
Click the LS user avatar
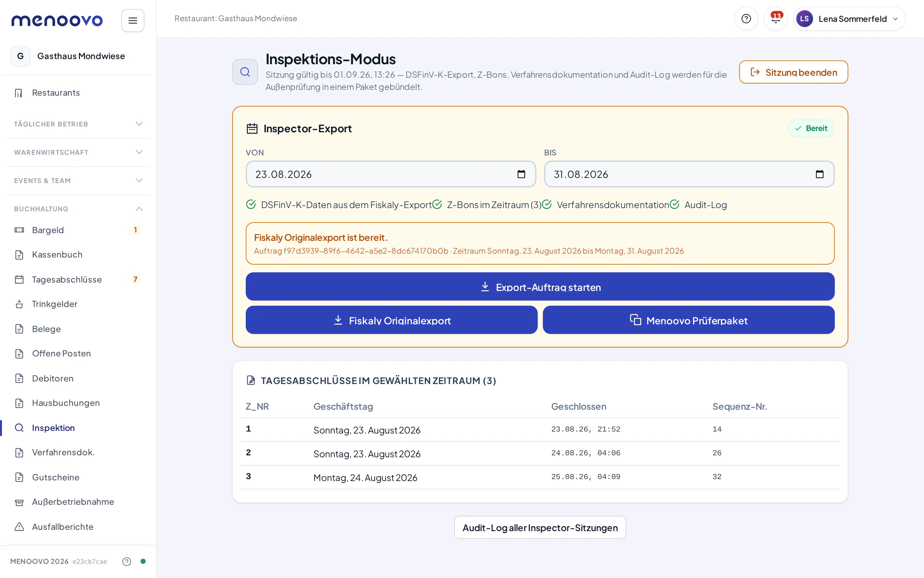pos(804,19)
